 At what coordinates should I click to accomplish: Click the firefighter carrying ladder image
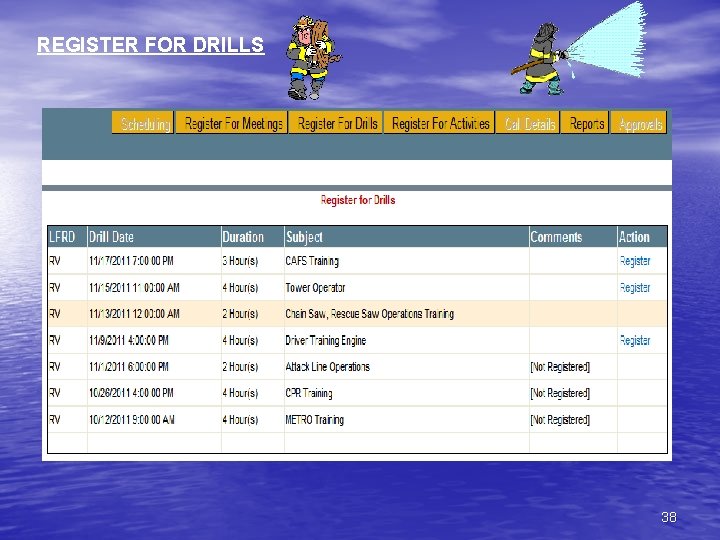313,57
